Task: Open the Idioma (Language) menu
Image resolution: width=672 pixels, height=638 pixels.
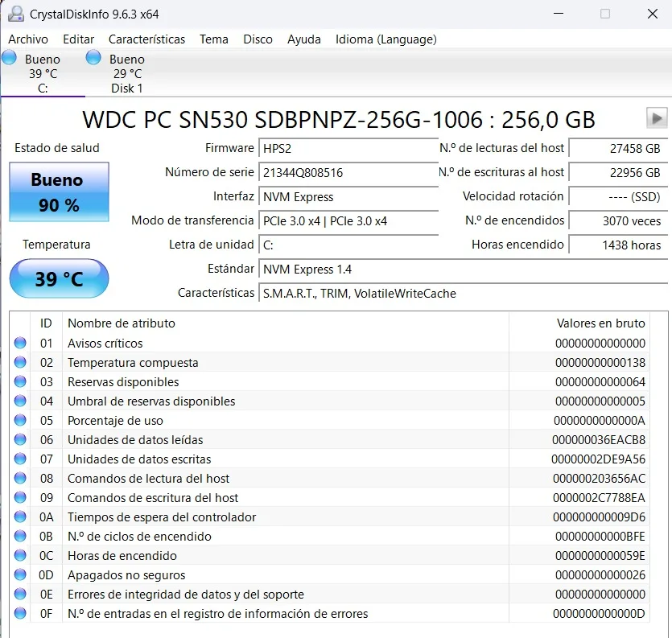Action: coord(385,39)
